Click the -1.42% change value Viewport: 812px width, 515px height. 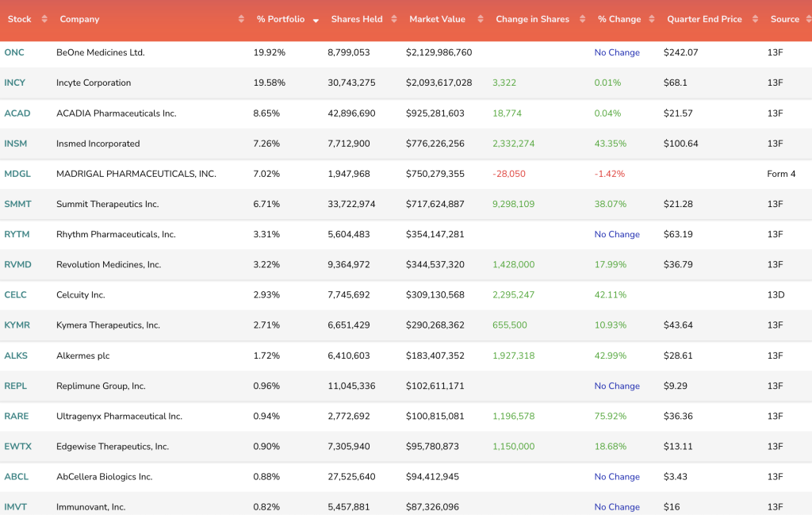pyautogui.click(x=610, y=174)
